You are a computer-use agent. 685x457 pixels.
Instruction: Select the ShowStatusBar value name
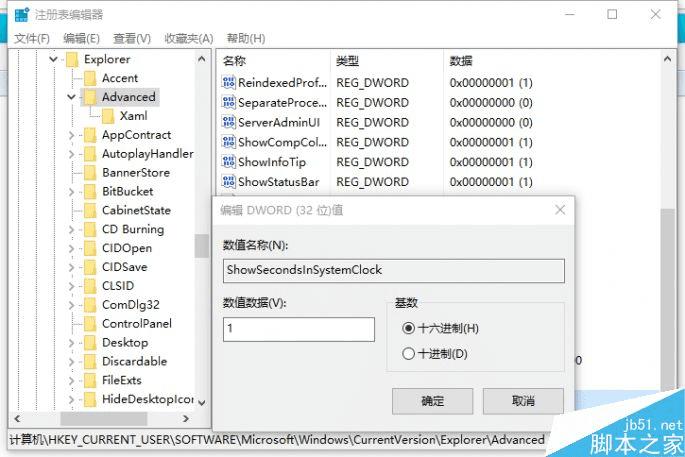(279, 181)
